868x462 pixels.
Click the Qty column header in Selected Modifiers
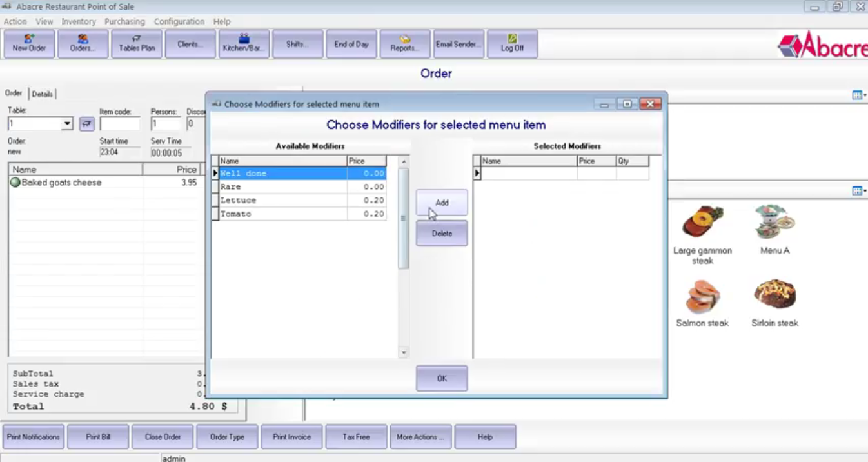pyautogui.click(x=633, y=161)
